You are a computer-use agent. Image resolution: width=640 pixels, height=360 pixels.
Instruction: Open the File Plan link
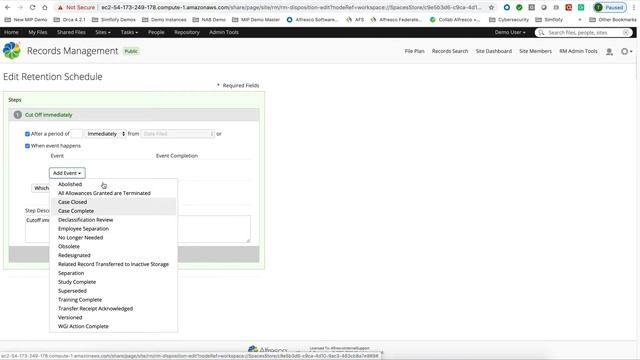pos(414,51)
